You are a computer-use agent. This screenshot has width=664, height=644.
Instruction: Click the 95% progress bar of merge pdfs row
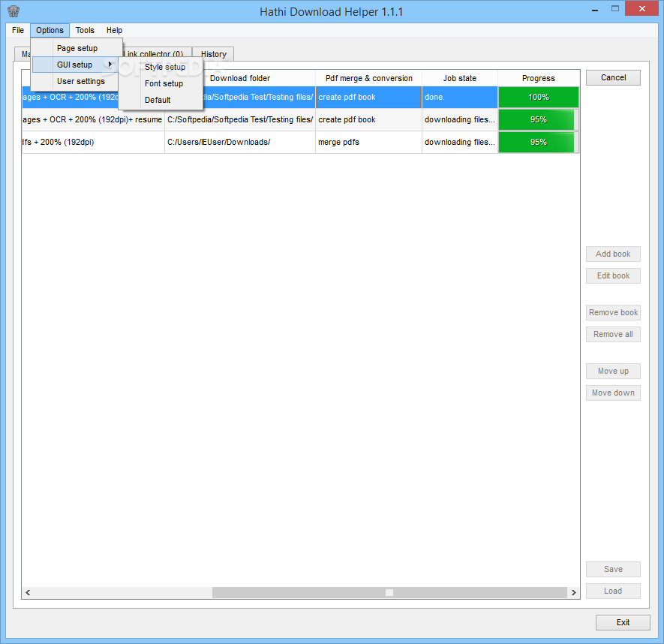(x=538, y=142)
